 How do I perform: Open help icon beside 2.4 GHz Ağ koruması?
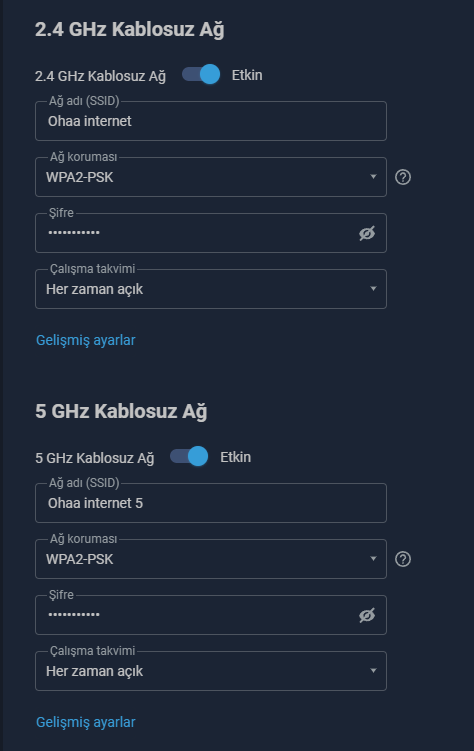pos(403,177)
